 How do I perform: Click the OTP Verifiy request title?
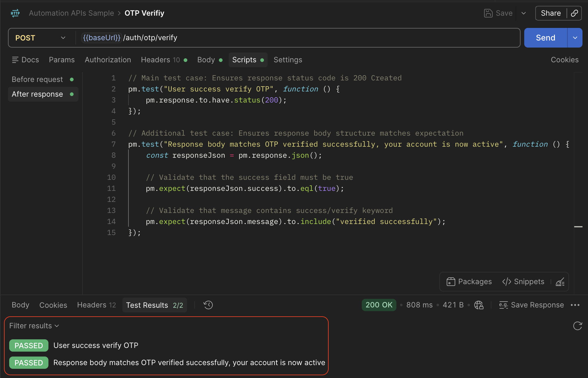(x=144, y=13)
